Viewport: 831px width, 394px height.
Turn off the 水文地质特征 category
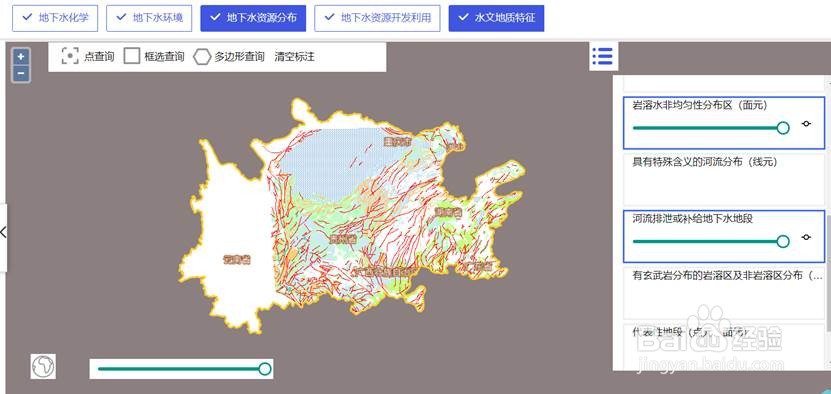[496, 17]
